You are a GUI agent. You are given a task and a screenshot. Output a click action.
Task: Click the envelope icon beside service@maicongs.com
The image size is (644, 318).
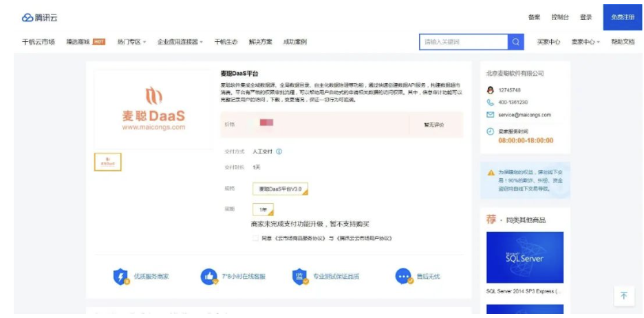[x=490, y=115]
